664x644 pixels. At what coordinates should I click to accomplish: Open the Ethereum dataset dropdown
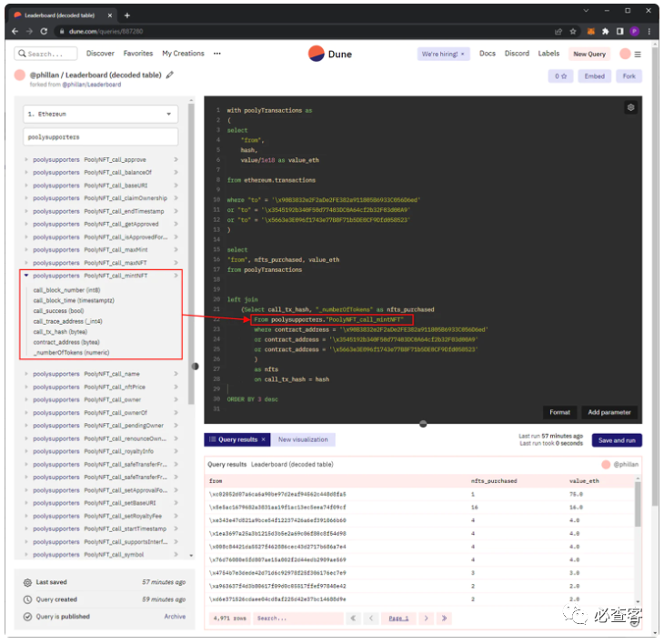tap(100, 114)
